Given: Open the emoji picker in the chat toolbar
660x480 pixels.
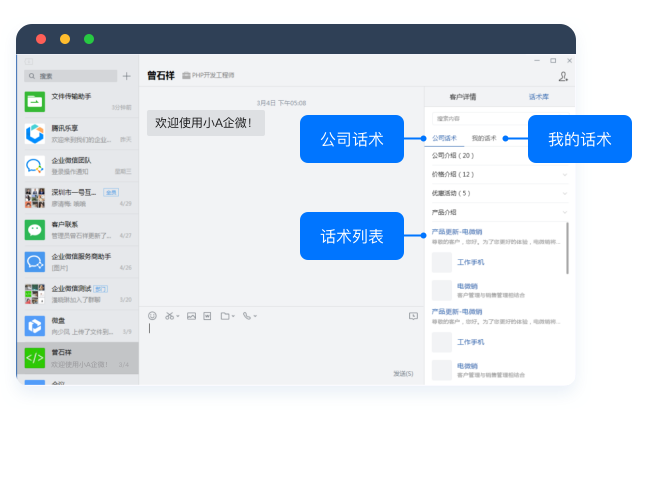Looking at the screenshot, I should click(x=152, y=316).
